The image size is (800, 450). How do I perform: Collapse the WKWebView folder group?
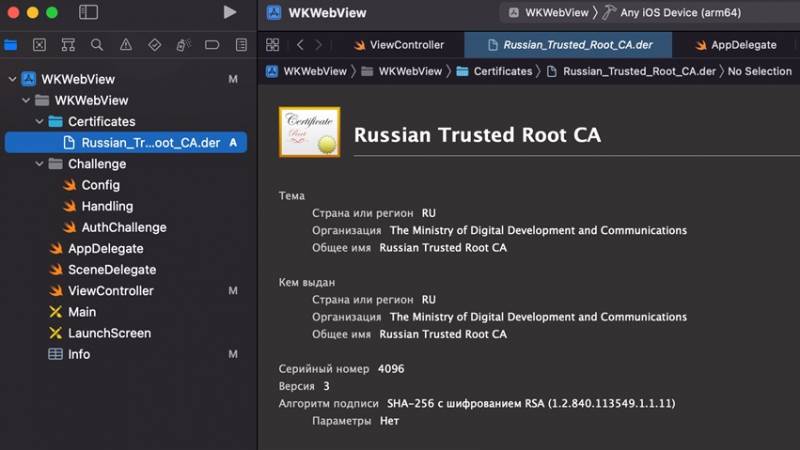(26, 101)
